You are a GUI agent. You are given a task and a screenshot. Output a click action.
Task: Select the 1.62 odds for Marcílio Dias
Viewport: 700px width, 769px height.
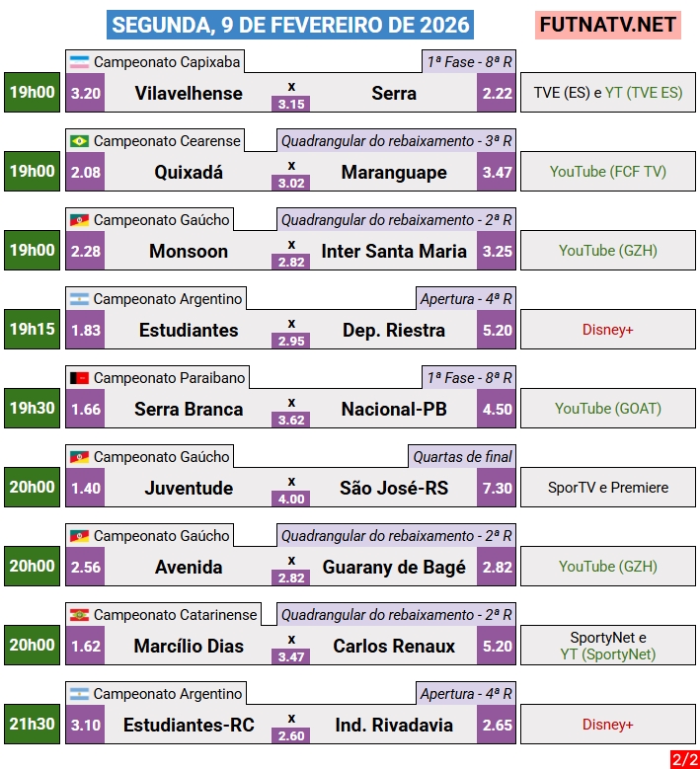click(x=86, y=646)
